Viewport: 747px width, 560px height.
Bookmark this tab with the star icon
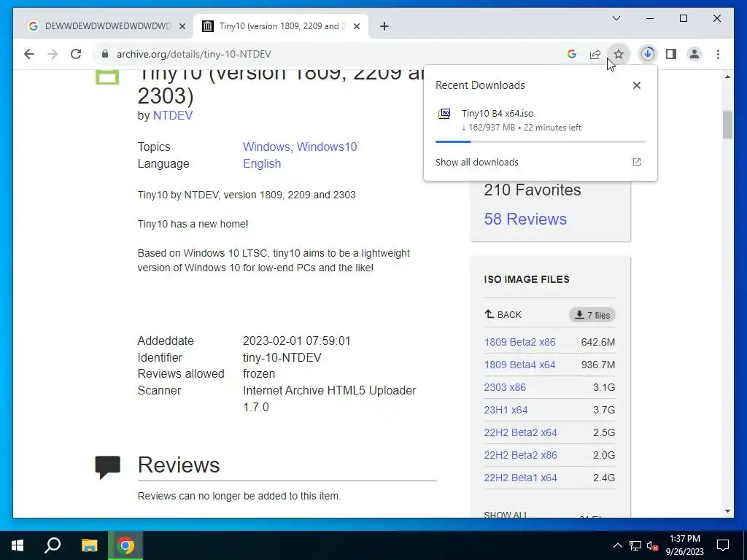pyautogui.click(x=619, y=54)
